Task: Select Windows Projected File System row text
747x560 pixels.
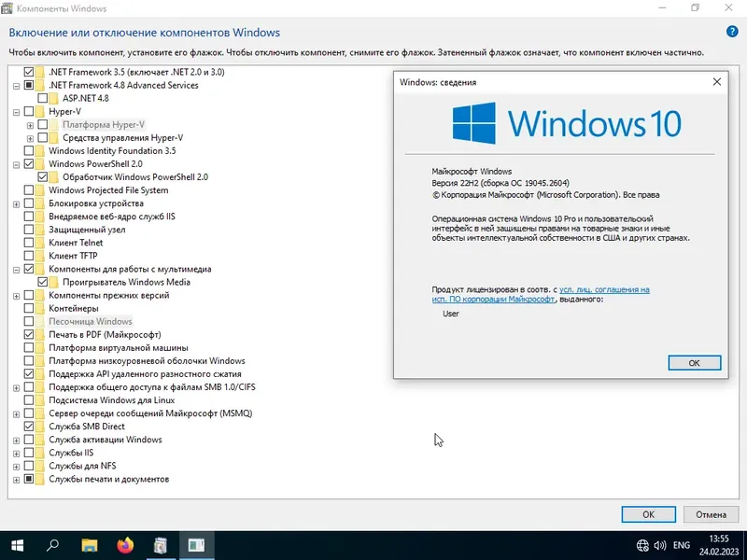Action: click(108, 190)
